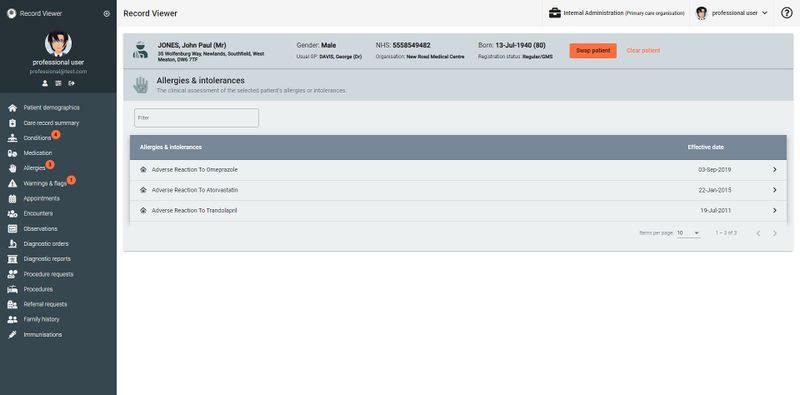The width and height of the screenshot is (800, 395).
Task: Click the Appointments calendar icon
Action: pyautogui.click(x=13, y=199)
